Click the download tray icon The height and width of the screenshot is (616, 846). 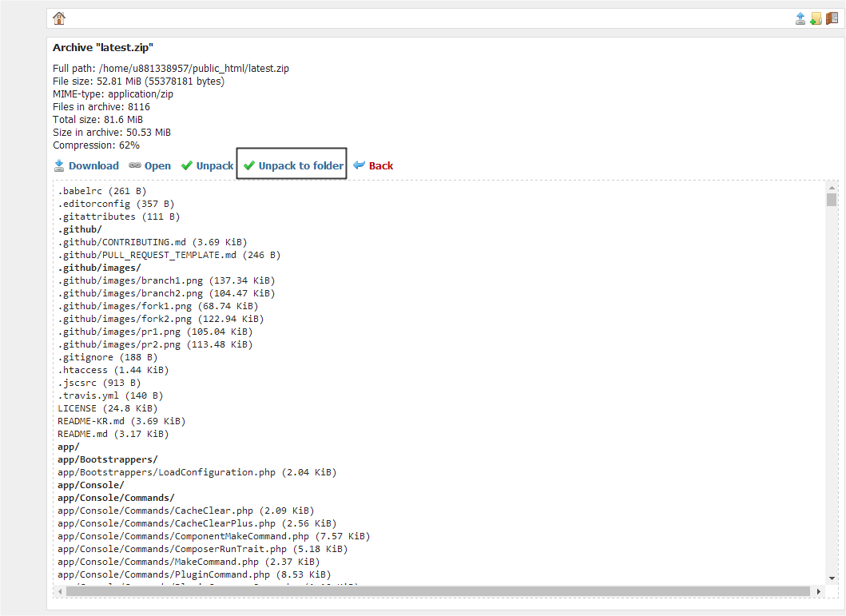(59, 165)
